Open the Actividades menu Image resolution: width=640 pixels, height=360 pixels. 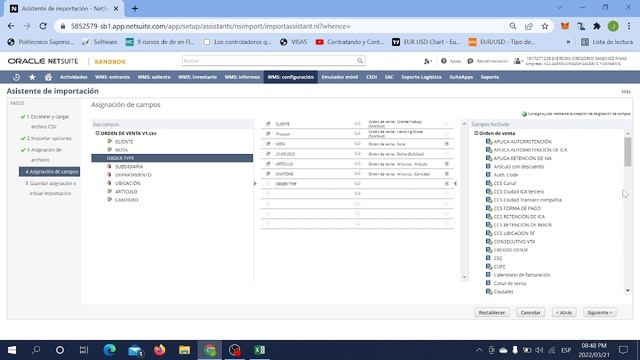(73, 77)
